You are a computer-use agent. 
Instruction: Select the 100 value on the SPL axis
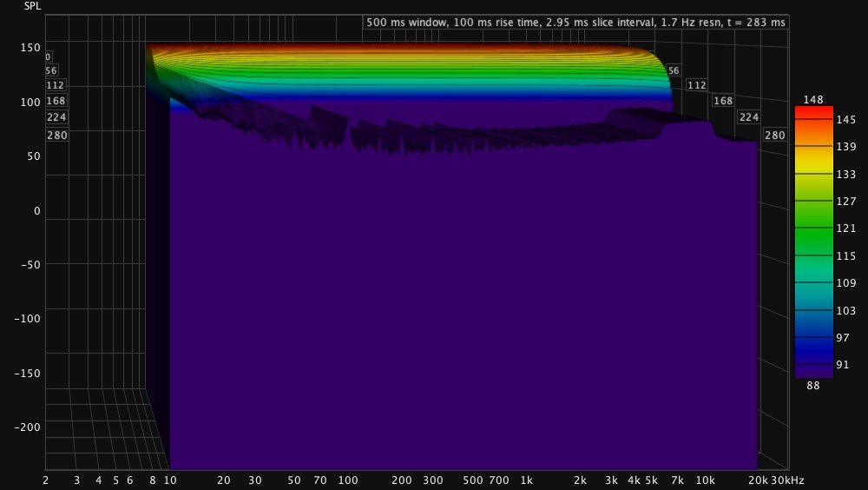(30, 102)
